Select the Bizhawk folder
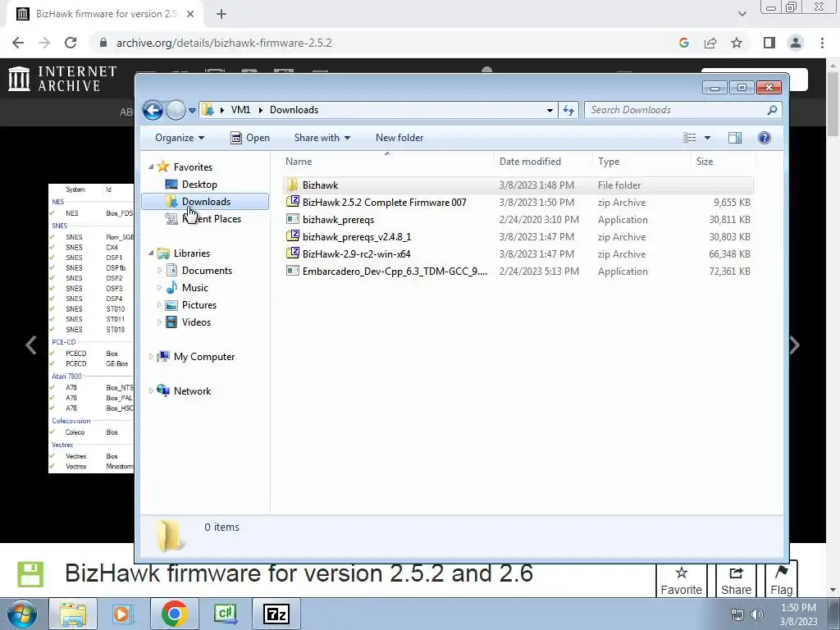The image size is (840, 630). (x=518, y=185)
